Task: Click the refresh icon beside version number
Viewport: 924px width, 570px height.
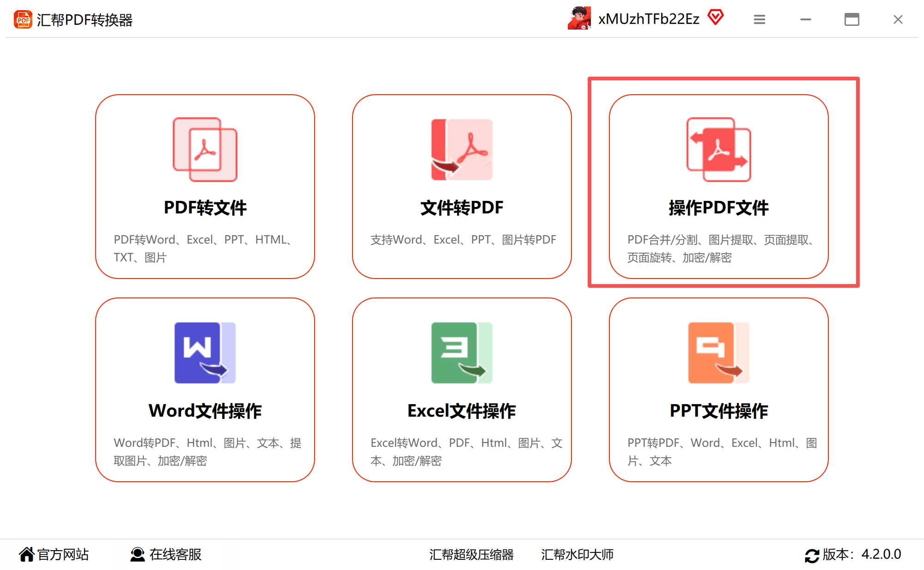Action: (x=812, y=555)
